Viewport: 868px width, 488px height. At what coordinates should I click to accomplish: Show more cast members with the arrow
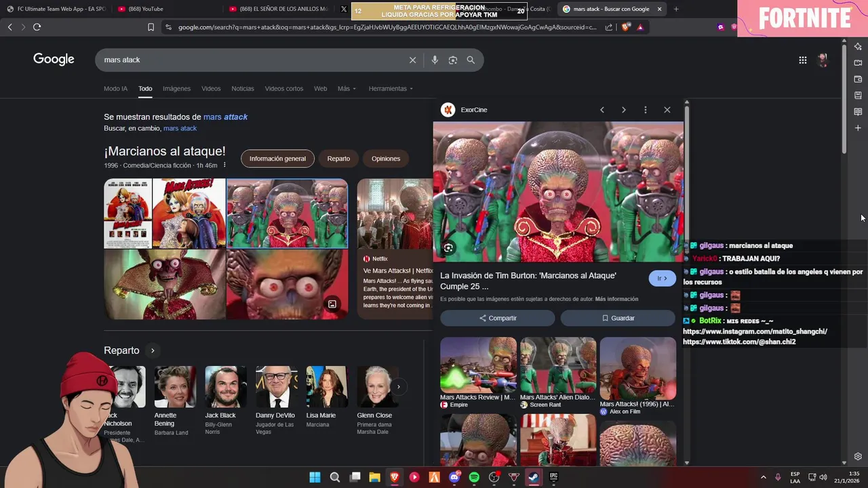(x=398, y=387)
